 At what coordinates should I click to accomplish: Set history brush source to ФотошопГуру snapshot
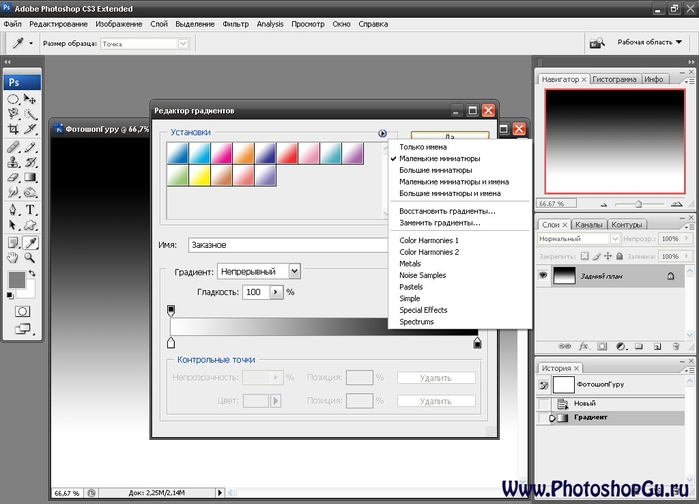pos(543,385)
